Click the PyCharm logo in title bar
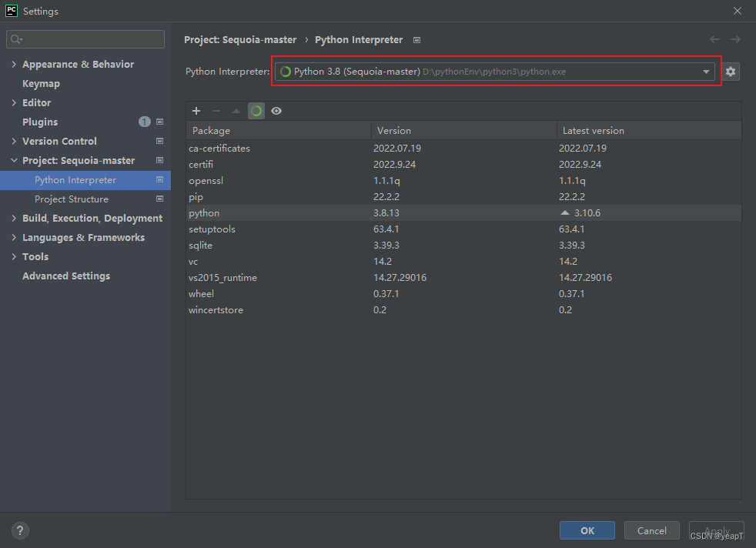The width and height of the screenshot is (756, 548). tap(11, 11)
